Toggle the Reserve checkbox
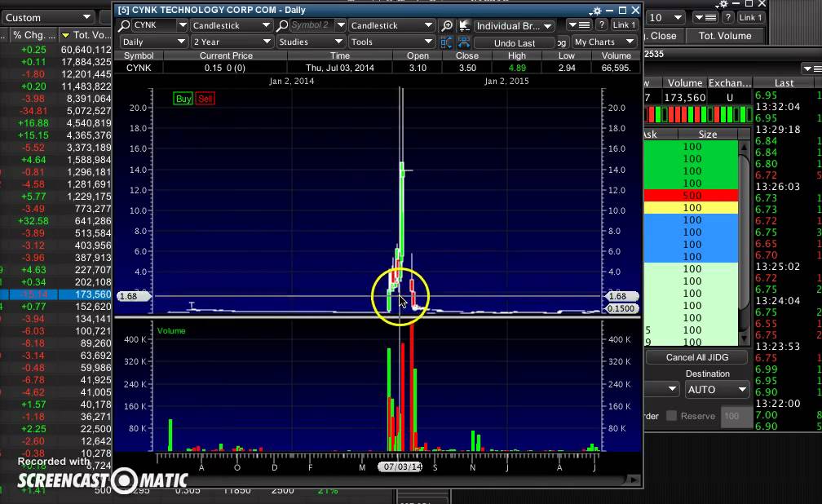Viewport: 822px width, 504px height. pyautogui.click(x=672, y=415)
